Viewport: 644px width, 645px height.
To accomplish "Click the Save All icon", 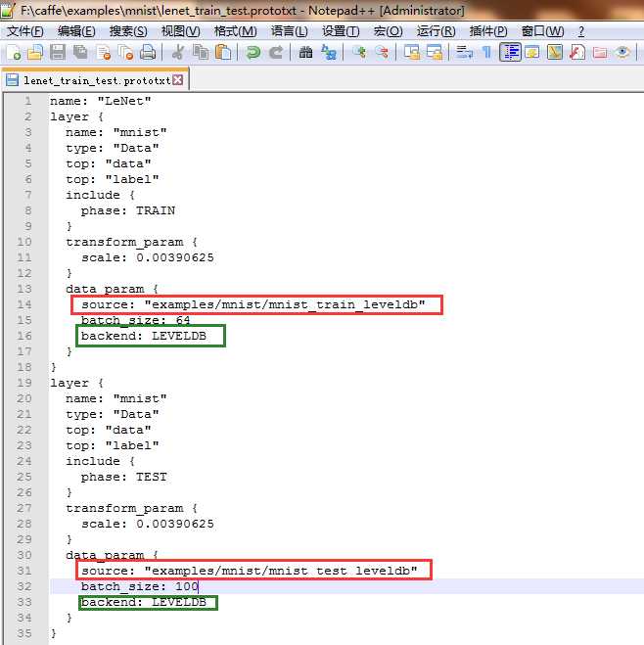I will 80,53.
